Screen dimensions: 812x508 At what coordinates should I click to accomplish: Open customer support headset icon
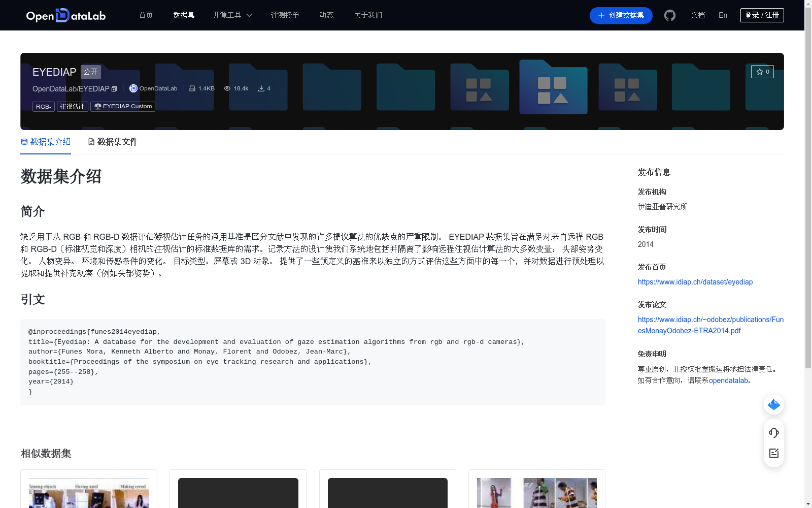[x=774, y=433]
